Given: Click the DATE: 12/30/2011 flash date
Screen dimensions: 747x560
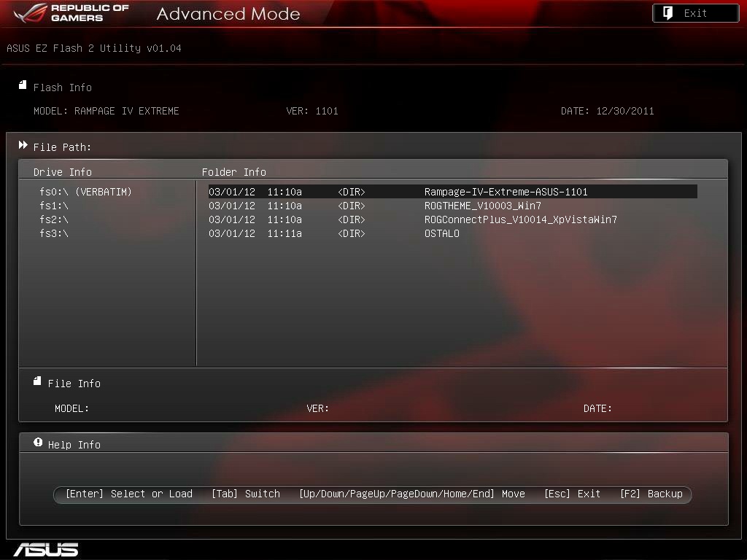Looking at the screenshot, I should coord(608,111).
